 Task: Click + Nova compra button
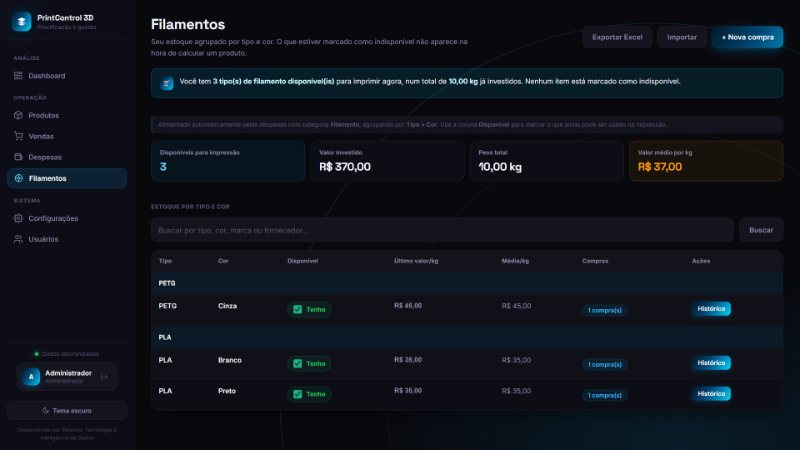pyautogui.click(x=747, y=37)
